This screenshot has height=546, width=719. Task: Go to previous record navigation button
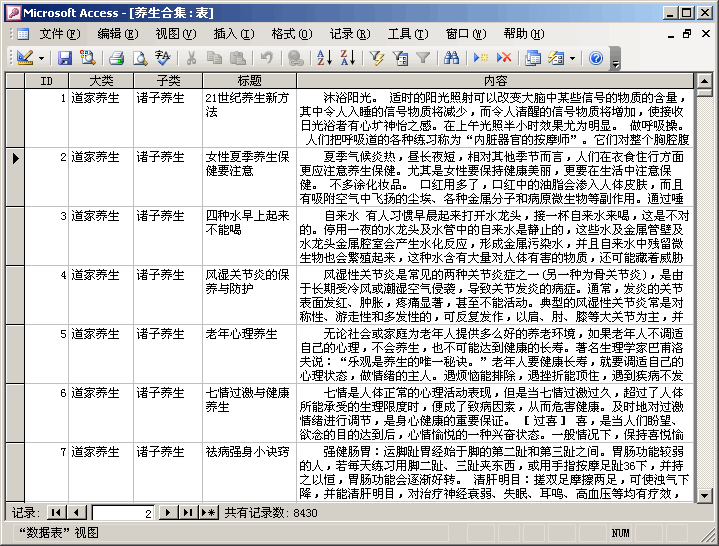(77, 513)
